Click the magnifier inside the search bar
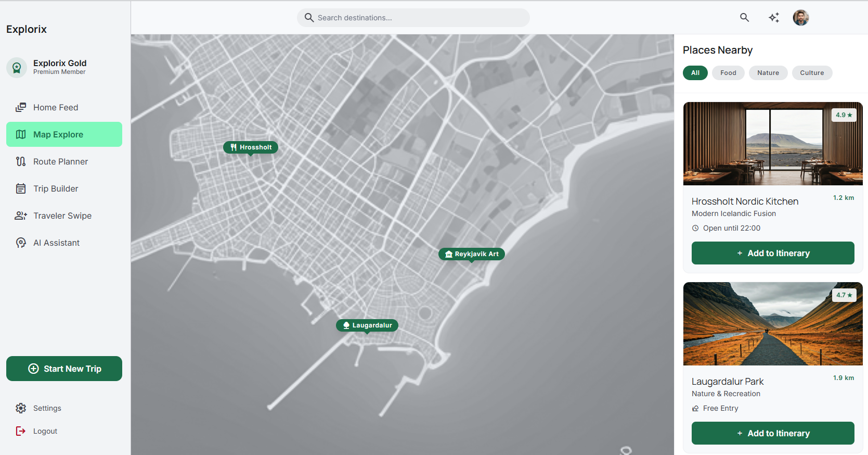 (309, 18)
